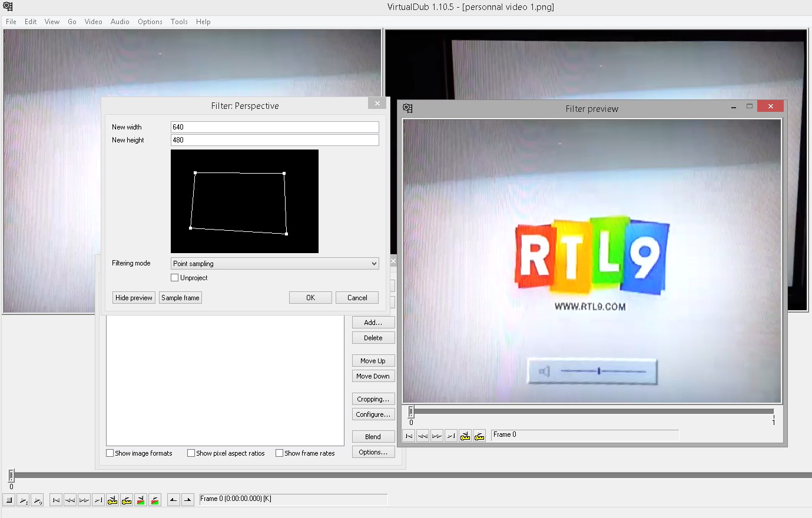Click the main Frame 0 status field
The width and height of the screenshot is (812, 518).
tap(293, 499)
